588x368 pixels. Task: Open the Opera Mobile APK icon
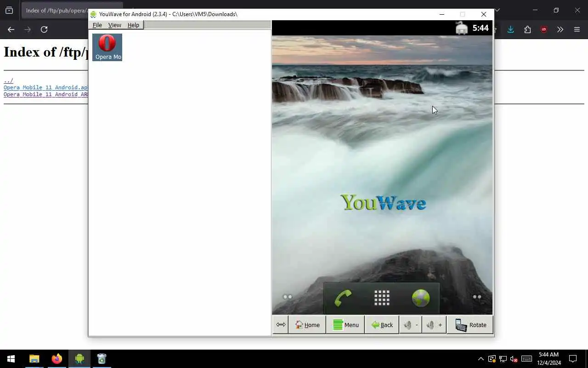tap(107, 47)
